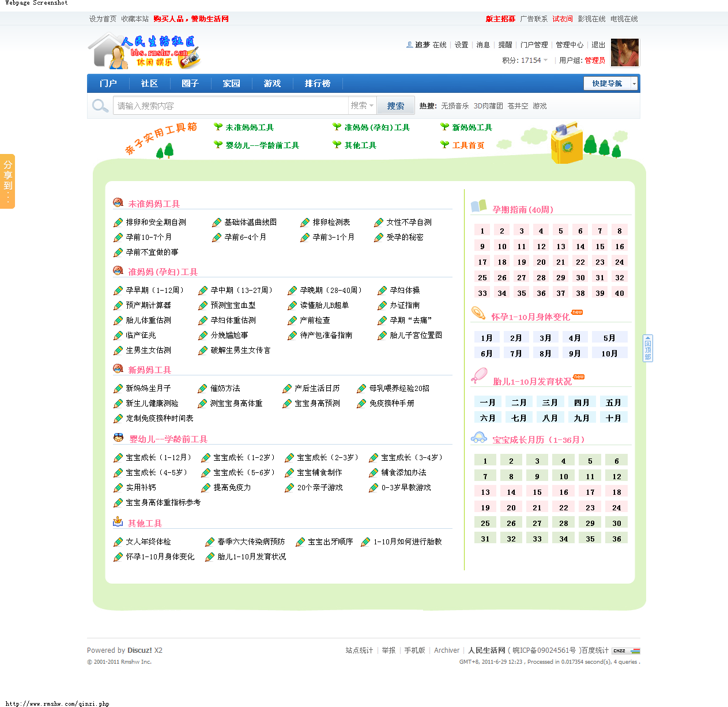This screenshot has width=728, height=707.
Task: Open the 圈子 navigation tab
Action: click(x=190, y=84)
